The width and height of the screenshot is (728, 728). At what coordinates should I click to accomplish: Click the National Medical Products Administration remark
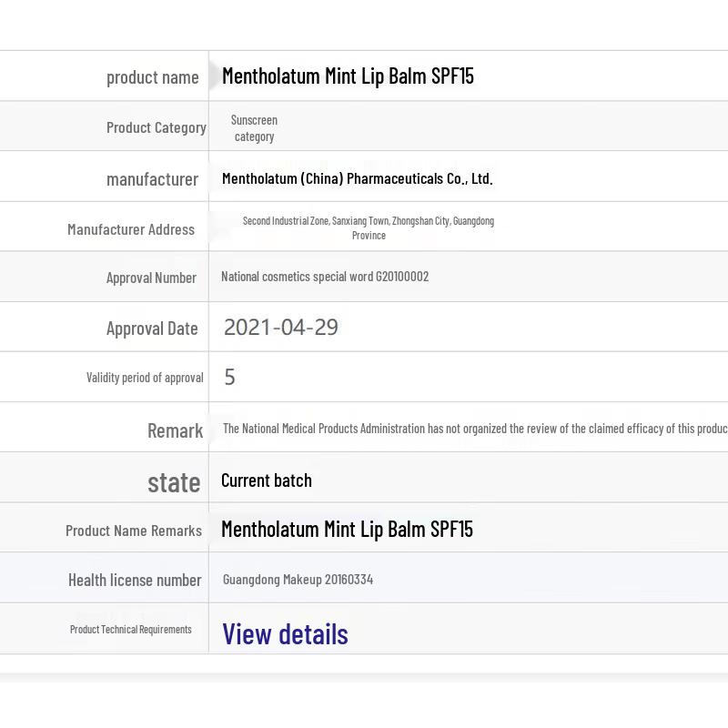point(475,429)
